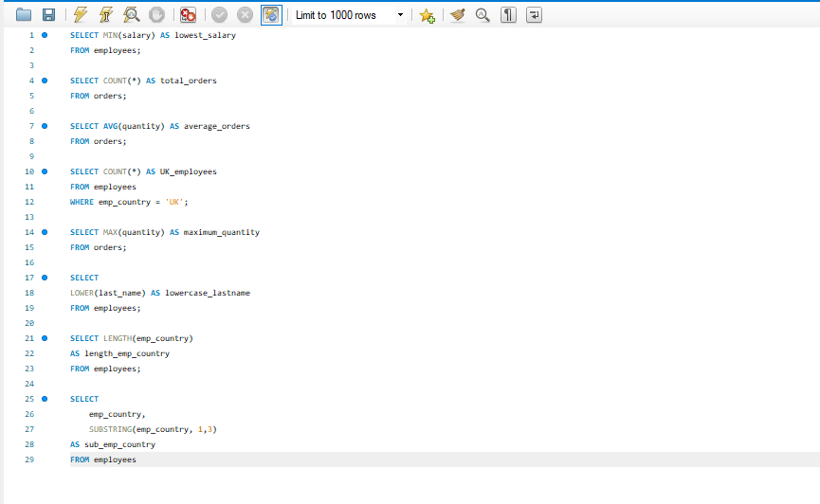Click the statement marker dot on line 1
The image size is (820, 504).
45,35
